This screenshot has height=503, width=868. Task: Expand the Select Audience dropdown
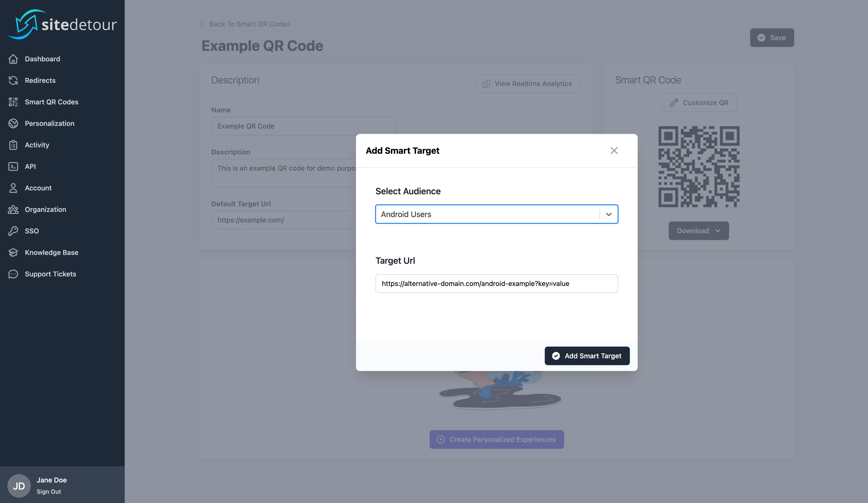tap(609, 214)
